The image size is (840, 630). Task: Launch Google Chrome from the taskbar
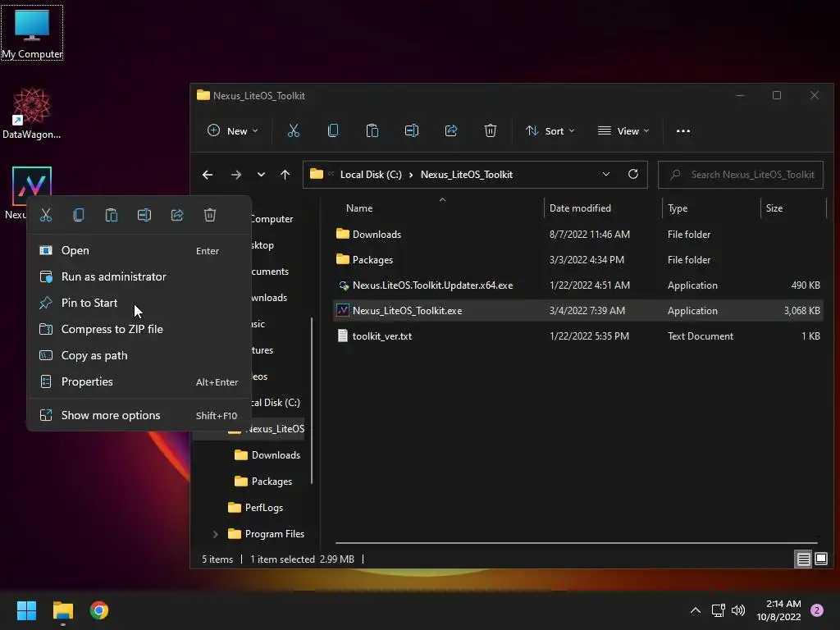click(99, 610)
